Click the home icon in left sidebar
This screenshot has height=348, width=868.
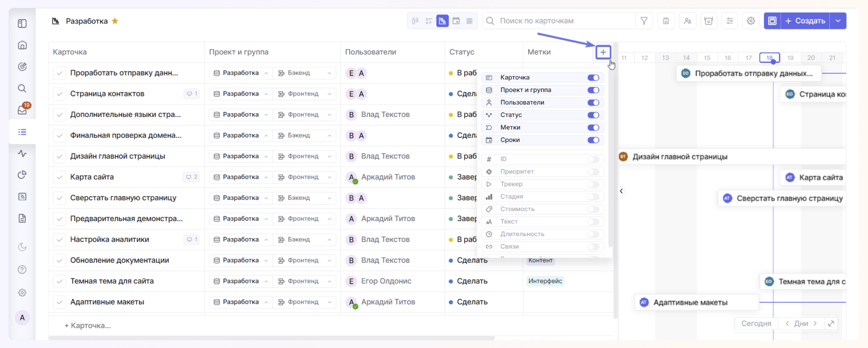tap(22, 45)
